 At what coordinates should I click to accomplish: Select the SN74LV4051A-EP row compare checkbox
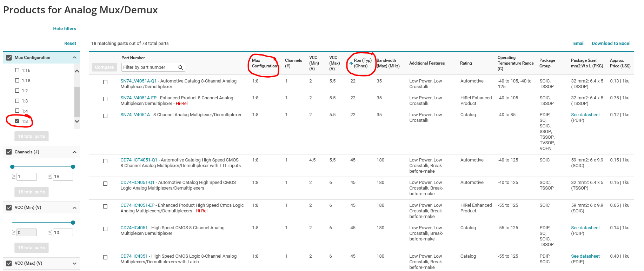(105, 99)
